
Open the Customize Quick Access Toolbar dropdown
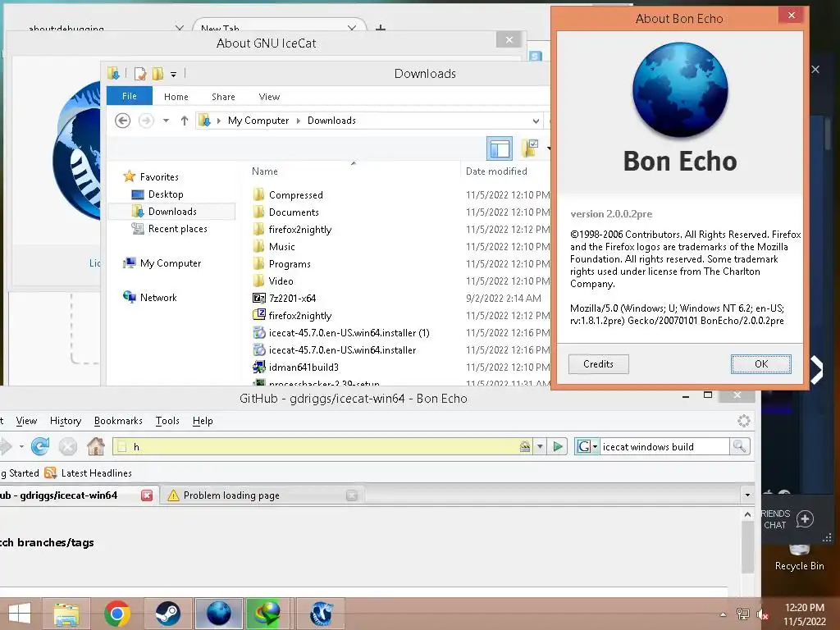pyautogui.click(x=174, y=74)
